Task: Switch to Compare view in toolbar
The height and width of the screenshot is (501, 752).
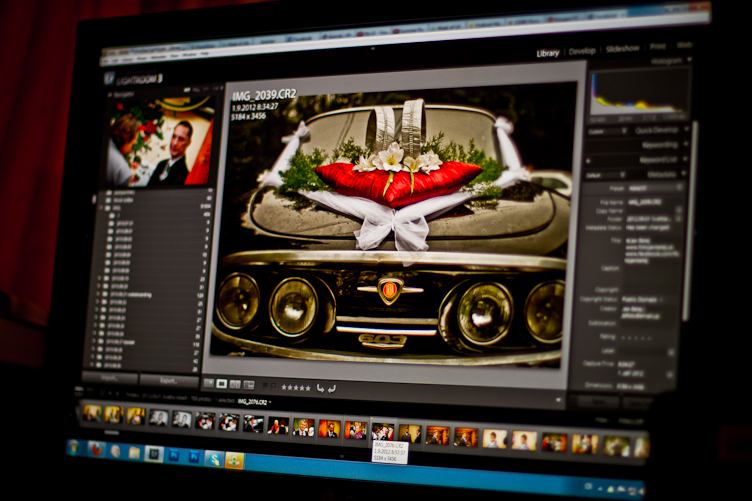Action: click(235, 384)
